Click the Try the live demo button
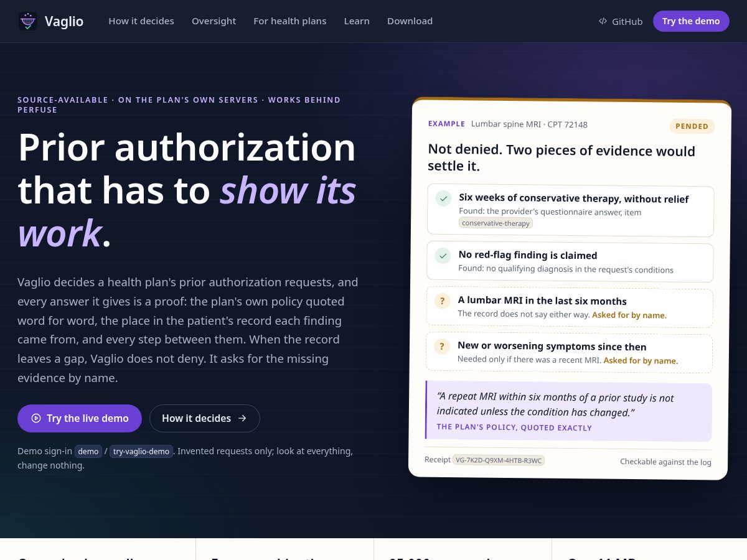The width and height of the screenshot is (747, 560). (80, 418)
